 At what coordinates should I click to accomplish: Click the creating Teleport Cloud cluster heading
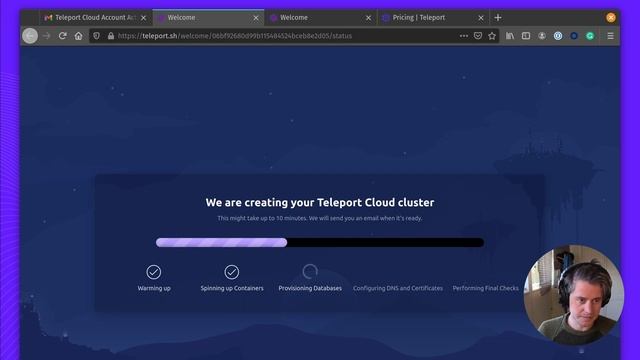point(320,202)
